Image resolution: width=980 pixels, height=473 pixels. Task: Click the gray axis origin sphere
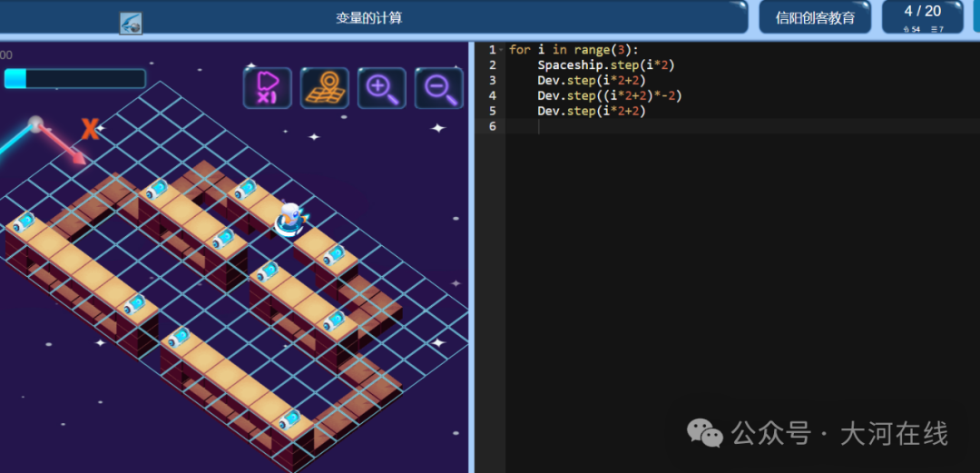[x=35, y=123]
